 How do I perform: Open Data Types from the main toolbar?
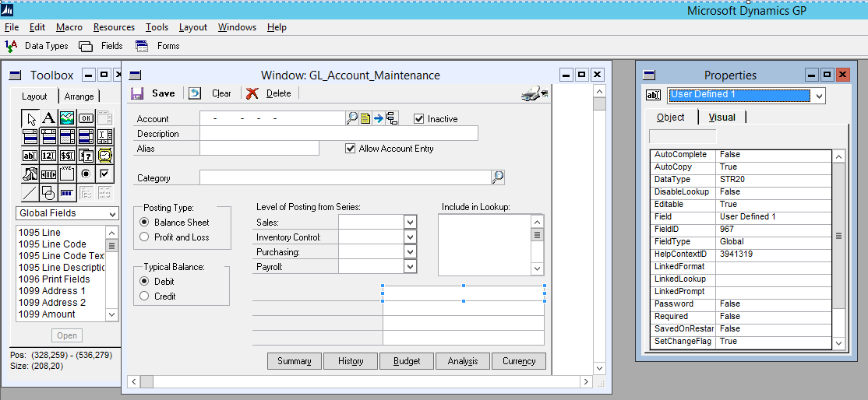pos(37,46)
